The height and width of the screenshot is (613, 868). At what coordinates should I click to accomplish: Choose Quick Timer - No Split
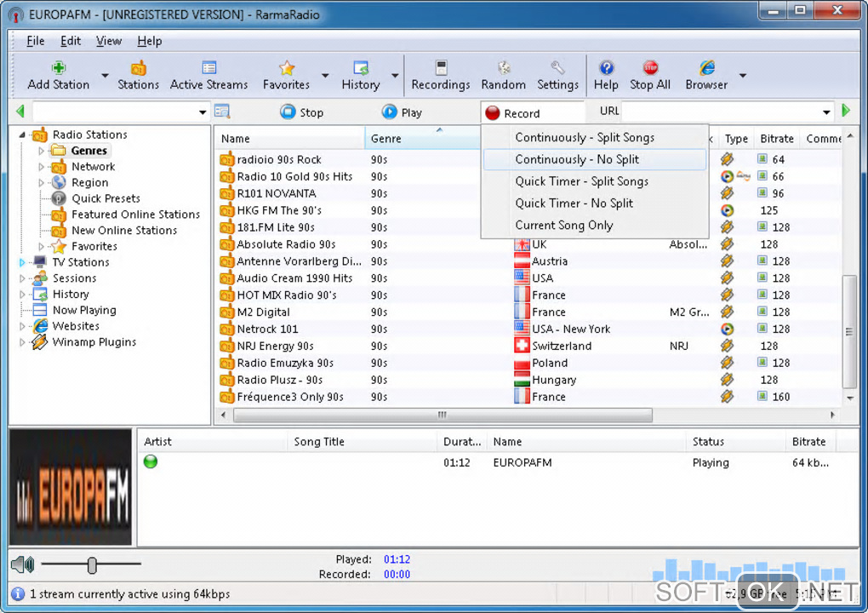595,203
